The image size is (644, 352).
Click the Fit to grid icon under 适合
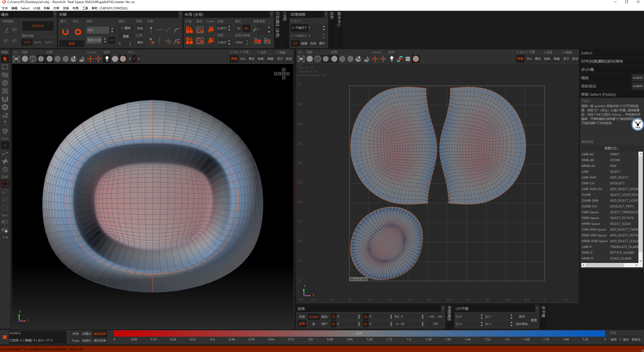click(x=200, y=30)
